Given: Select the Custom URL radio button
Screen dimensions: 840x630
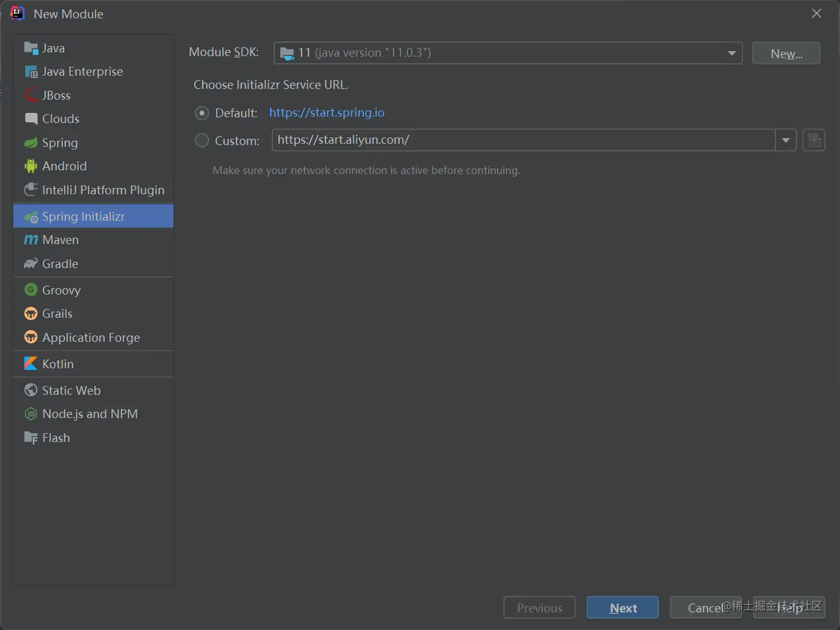Looking at the screenshot, I should point(202,140).
